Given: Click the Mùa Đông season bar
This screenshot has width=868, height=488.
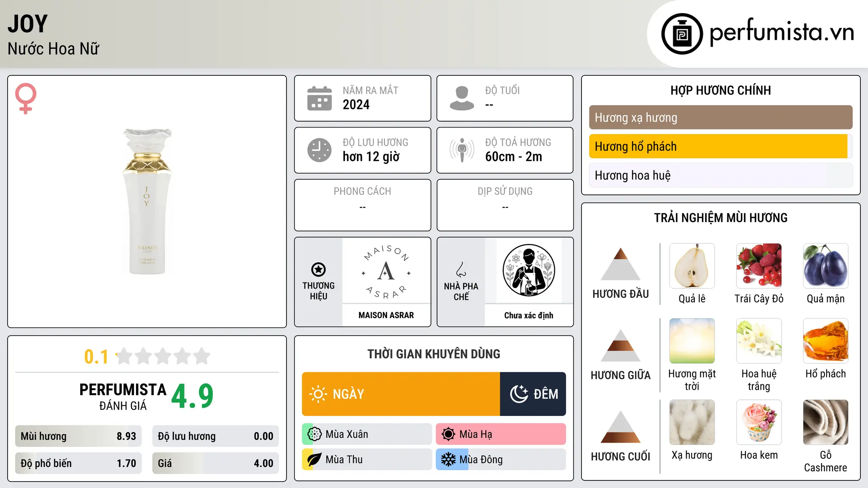Looking at the screenshot, I should [x=501, y=460].
